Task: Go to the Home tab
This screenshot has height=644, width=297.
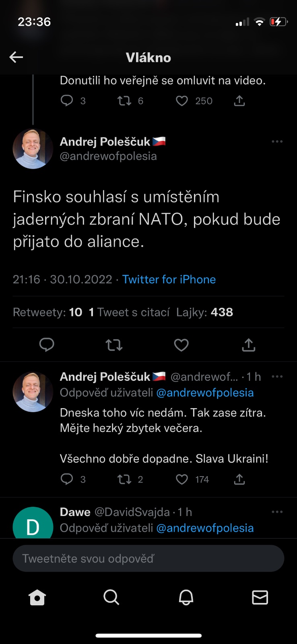Action: 37,597
